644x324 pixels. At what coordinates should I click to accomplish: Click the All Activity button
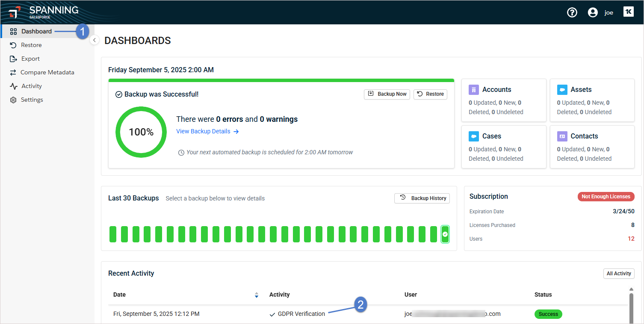pos(618,274)
